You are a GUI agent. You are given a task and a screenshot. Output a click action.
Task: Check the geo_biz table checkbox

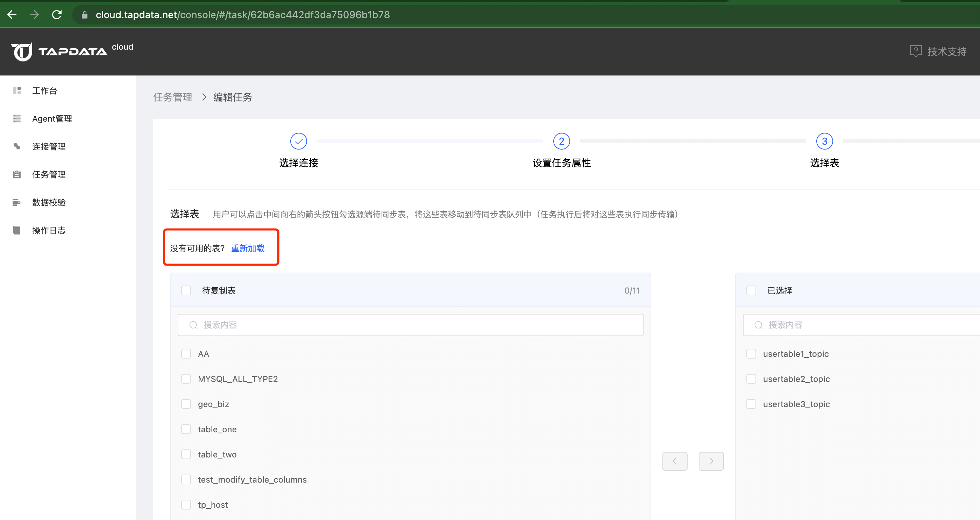(186, 404)
